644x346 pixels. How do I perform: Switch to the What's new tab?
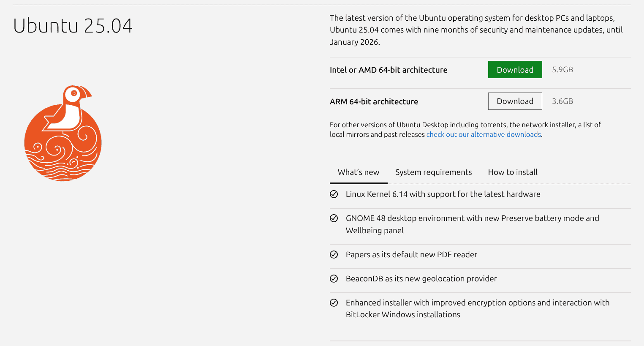(359, 172)
